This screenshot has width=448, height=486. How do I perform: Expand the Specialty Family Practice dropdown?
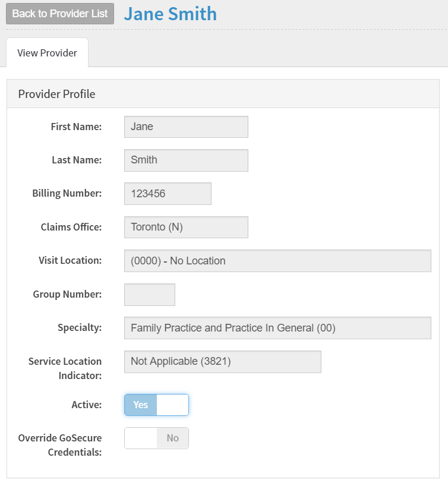[277, 328]
